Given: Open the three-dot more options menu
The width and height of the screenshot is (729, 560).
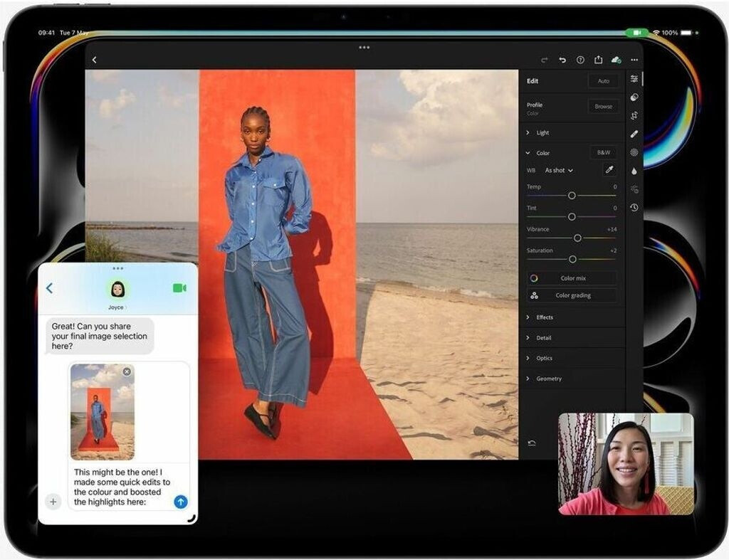Looking at the screenshot, I should click(x=634, y=60).
